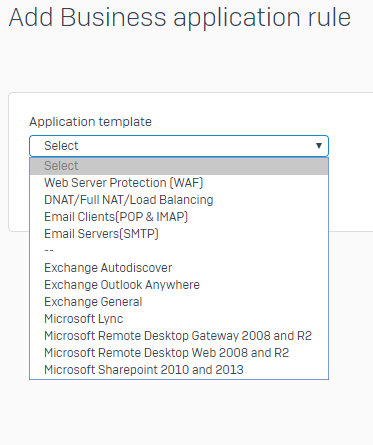373x445 pixels.
Task: Select Microsoft Remote Desktop Web 2008 and R2
Action: pyautogui.click(x=179, y=353)
